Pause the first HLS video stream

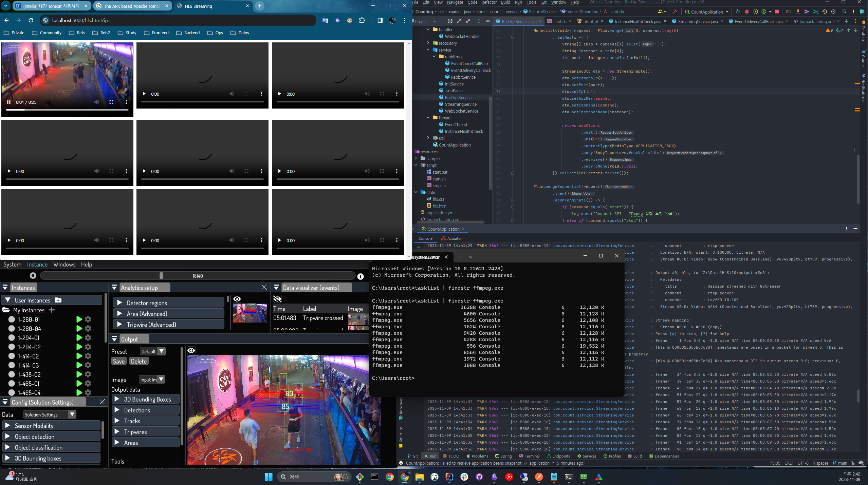pyautogui.click(x=9, y=102)
